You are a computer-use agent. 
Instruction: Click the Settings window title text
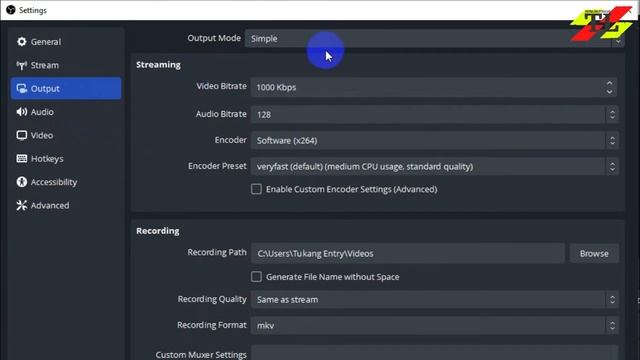(x=33, y=10)
